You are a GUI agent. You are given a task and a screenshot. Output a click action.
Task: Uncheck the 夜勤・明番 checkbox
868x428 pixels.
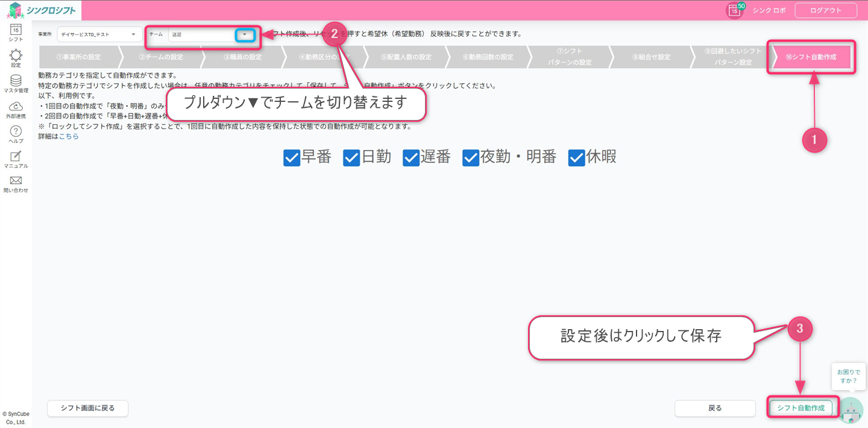pyautogui.click(x=471, y=158)
